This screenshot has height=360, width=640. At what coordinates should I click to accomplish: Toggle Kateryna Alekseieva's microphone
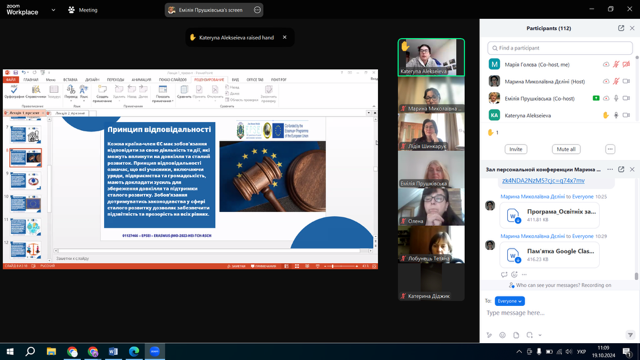[x=616, y=116]
